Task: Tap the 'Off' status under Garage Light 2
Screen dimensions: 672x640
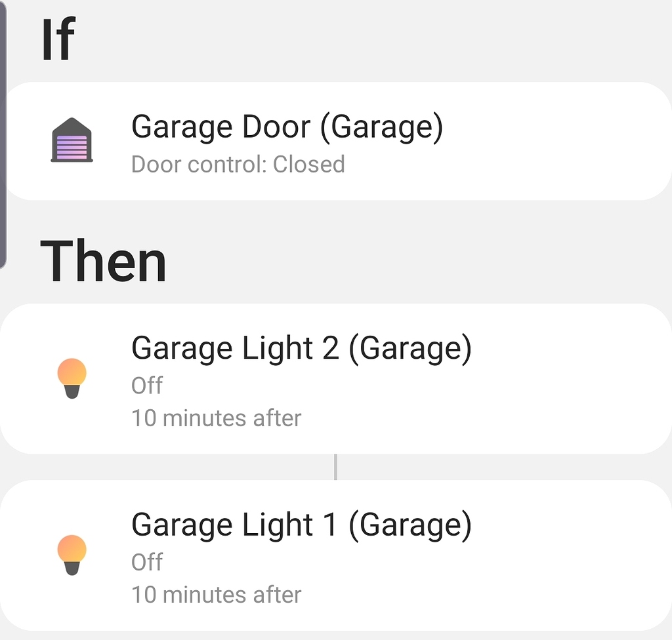Action: click(146, 386)
